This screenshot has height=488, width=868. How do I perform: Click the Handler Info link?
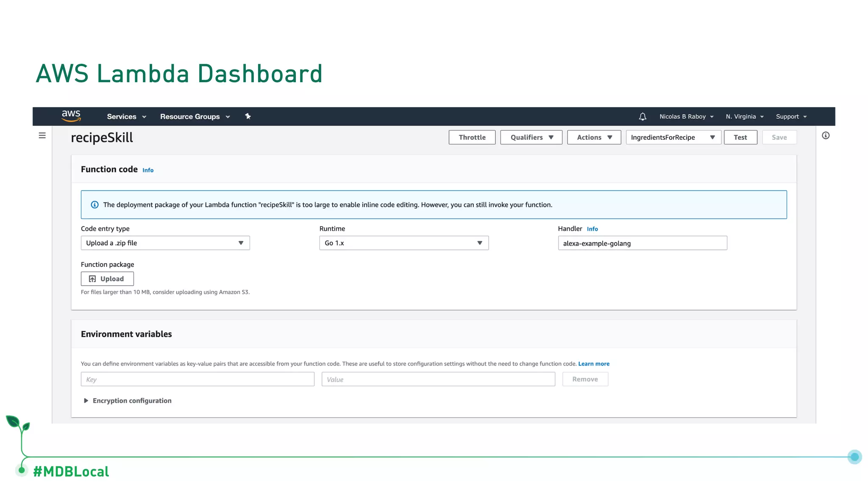[x=593, y=229]
